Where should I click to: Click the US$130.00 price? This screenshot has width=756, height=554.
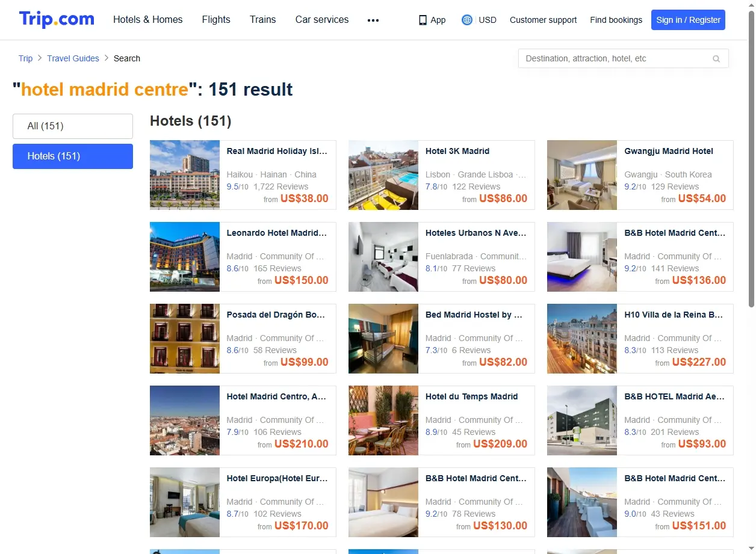click(x=500, y=526)
